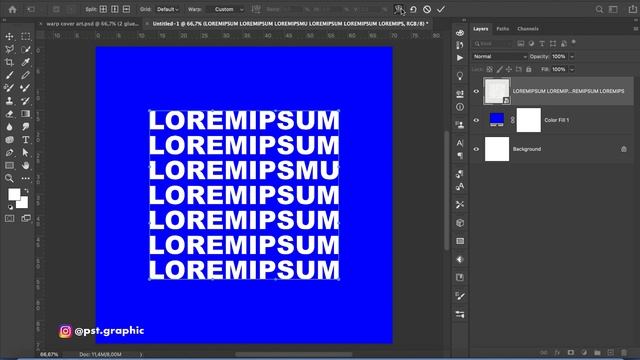Hide the Color Fill 1 layer

[476, 120]
